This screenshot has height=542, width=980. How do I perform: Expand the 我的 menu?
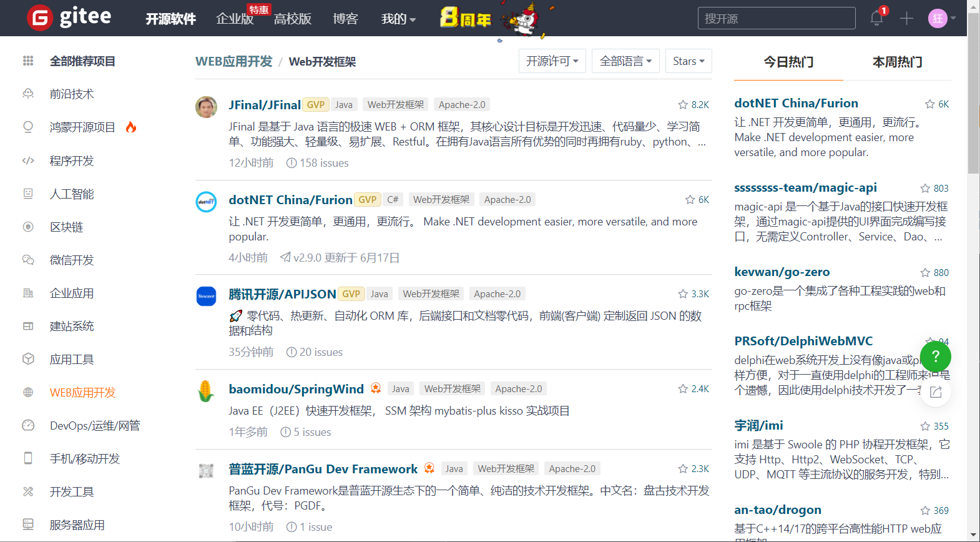point(398,19)
